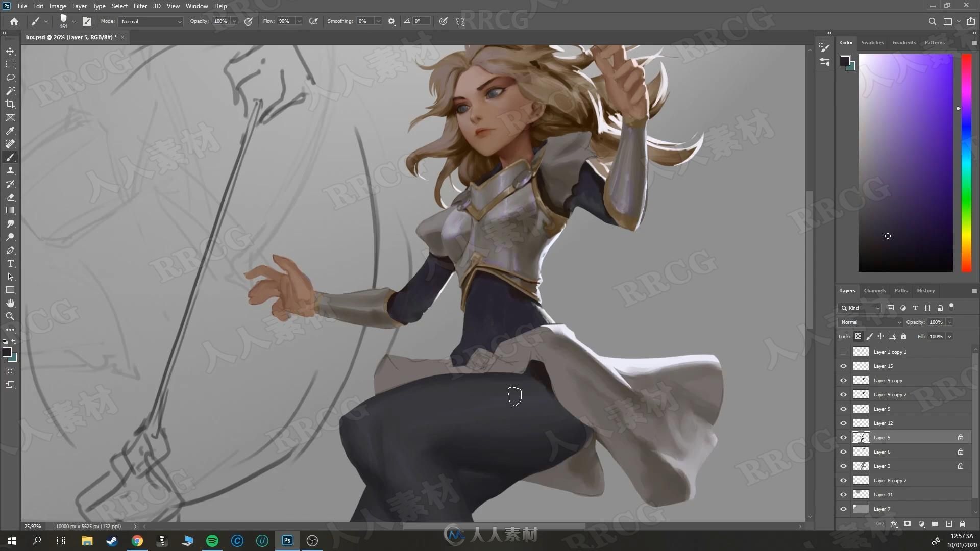Hide Layer 12 visibility
The image size is (980, 551).
(843, 423)
